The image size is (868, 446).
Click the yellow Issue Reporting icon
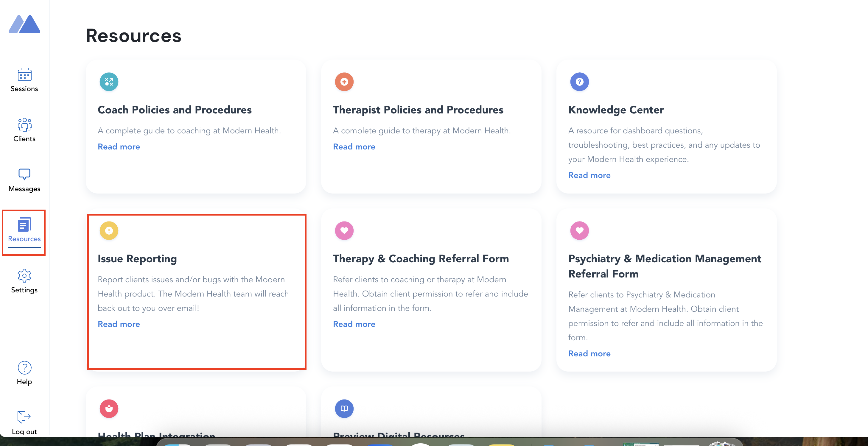point(109,231)
